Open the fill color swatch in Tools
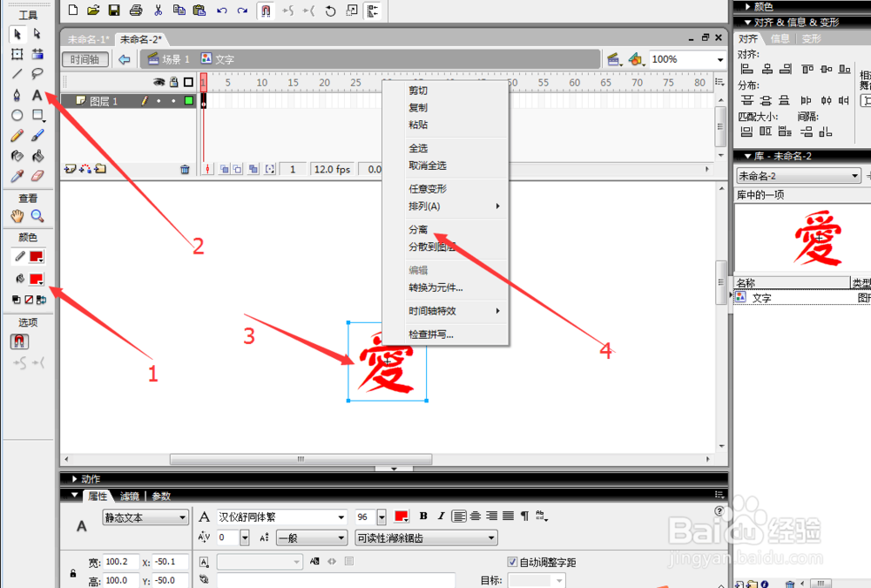 point(36,280)
